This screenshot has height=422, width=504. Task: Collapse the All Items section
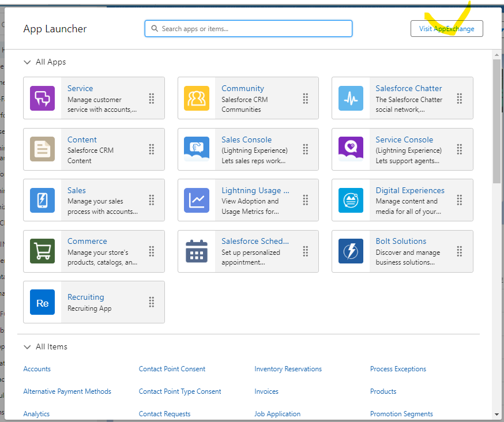pyautogui.click(x=27, y=347)
